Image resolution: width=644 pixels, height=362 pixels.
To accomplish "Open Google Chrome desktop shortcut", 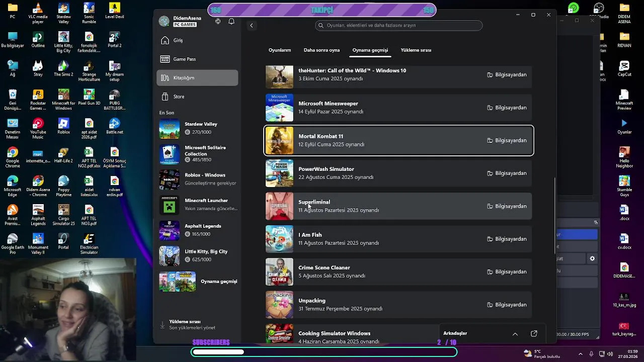I will point(13,158).
